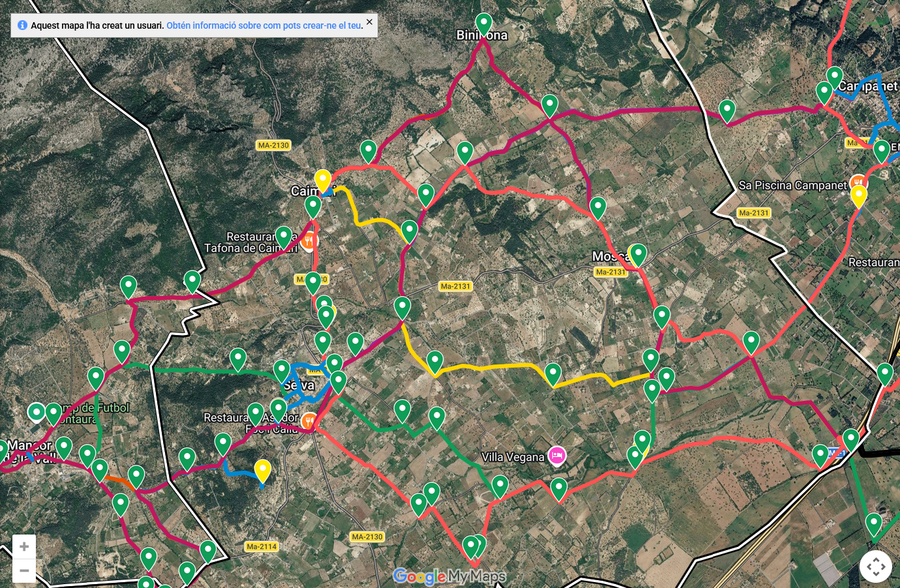Open link 'Obtén informació sobre com pots crear-ne el teu'
The image size is (900, 588).
(x=263, y=25)
